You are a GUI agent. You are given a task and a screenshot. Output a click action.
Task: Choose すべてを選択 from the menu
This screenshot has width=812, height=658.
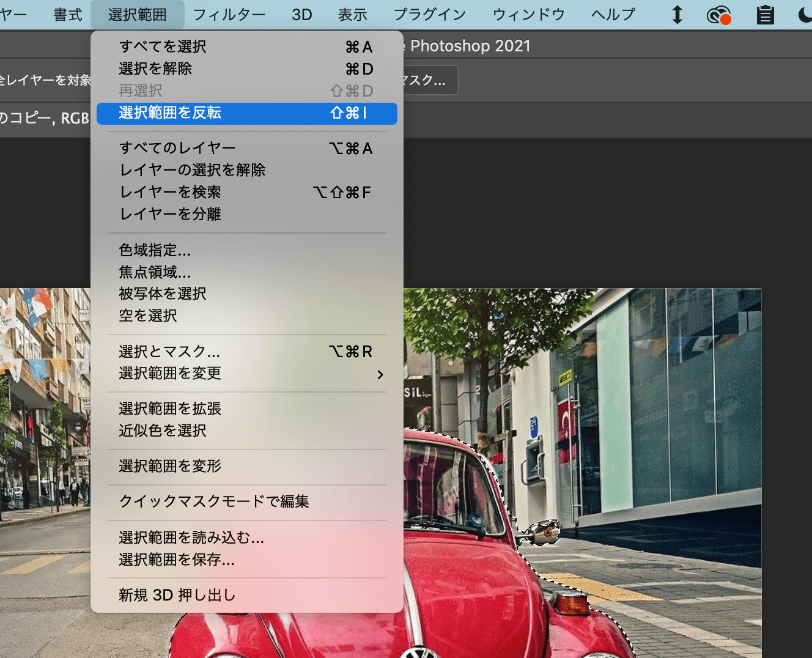pyautogui.click(x=247, y=46)
